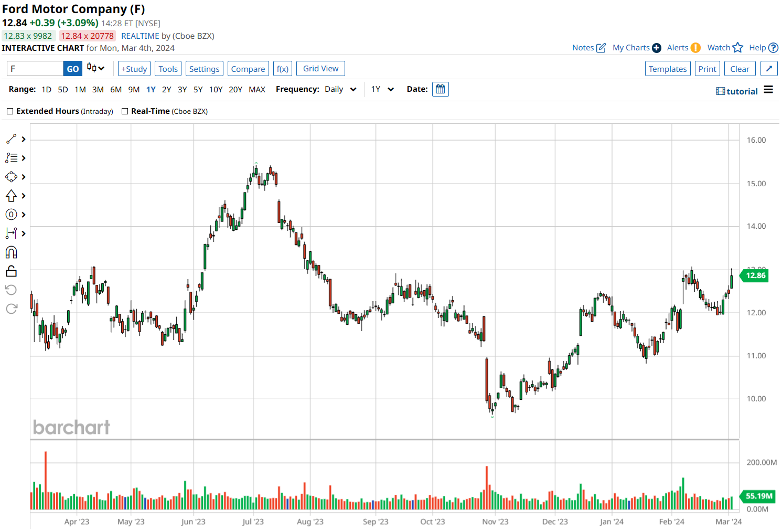Open the hamburger menu beside tutorial
This screenshot has width=782, height=532.
(768, 90)
